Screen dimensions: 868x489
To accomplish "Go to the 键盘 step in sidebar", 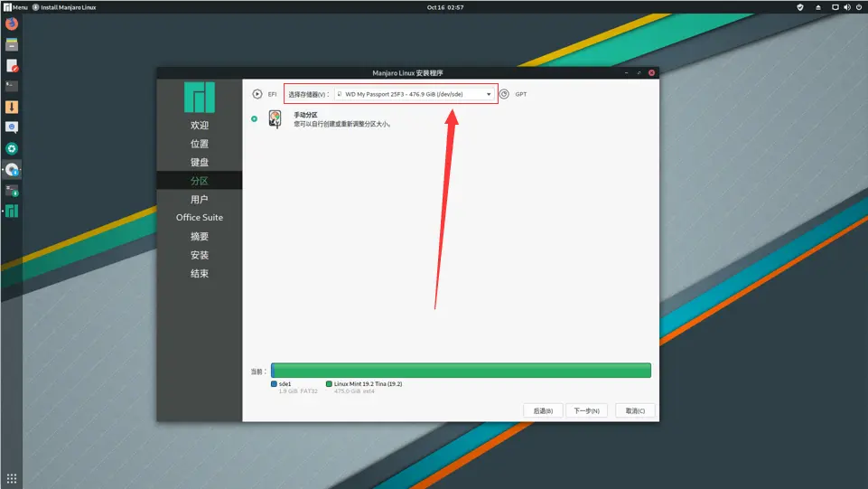I will click(200, 163).
